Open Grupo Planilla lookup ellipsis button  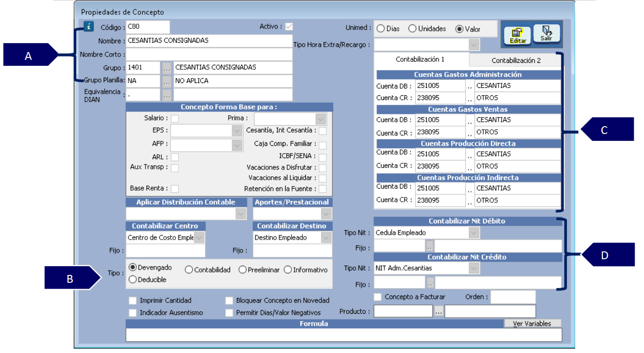click(x=167, y=81)
